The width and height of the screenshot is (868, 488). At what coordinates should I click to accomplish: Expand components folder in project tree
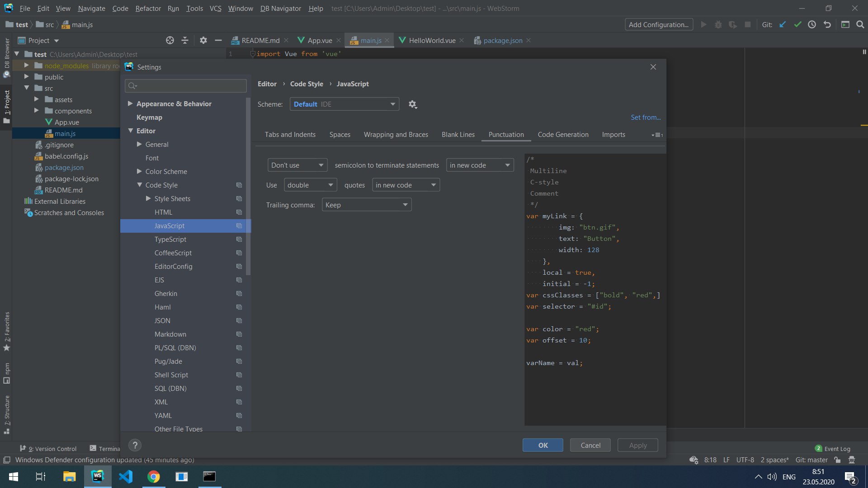click(x=37, y=111)
